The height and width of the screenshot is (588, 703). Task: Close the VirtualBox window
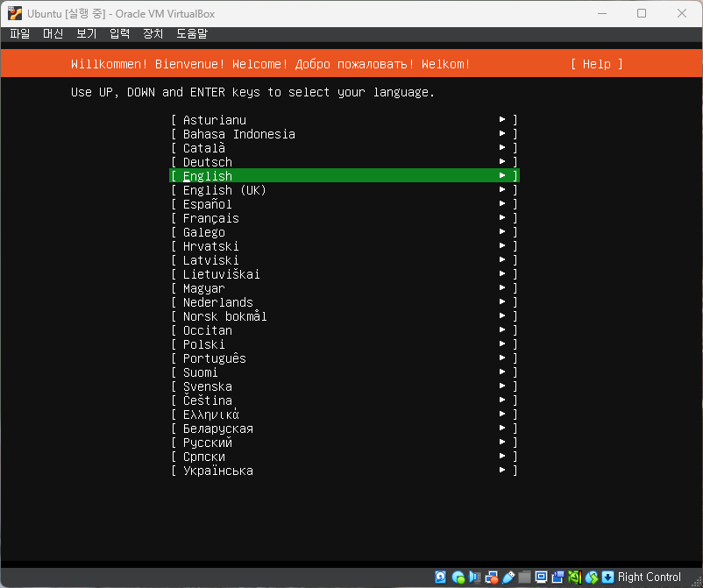point(681,13)
